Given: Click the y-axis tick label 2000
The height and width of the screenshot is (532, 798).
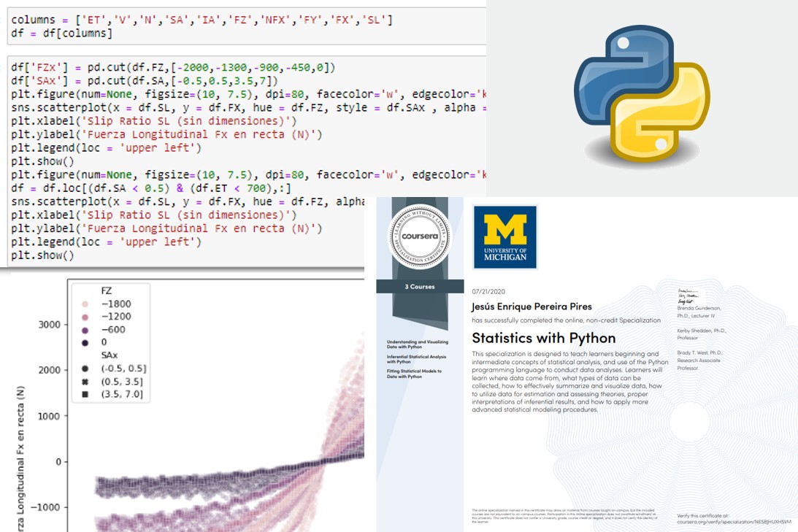Looking at the screenshot, I should 50,370.
